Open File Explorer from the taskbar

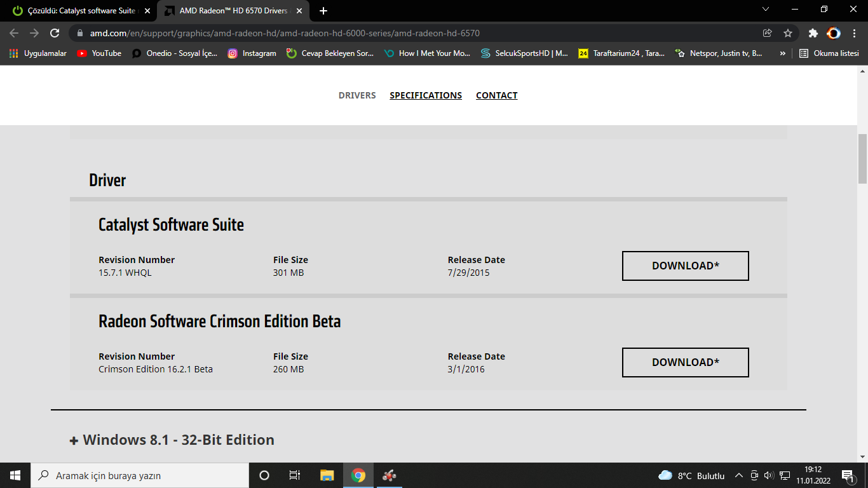click(327, 475)
